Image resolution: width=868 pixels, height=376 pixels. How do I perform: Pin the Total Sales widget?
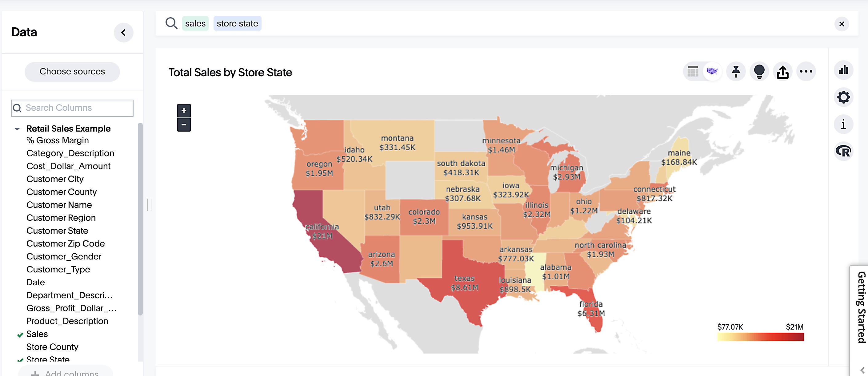[x=736, y=71]
